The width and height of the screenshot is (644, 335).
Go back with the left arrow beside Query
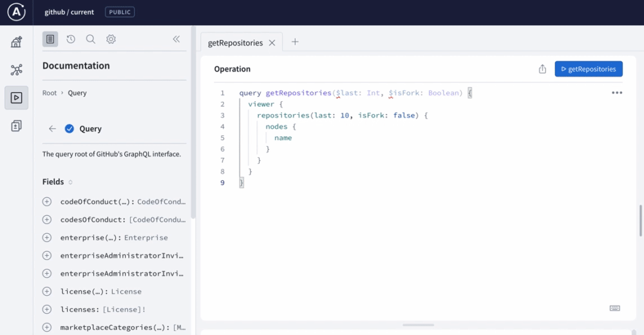point(52,129)
